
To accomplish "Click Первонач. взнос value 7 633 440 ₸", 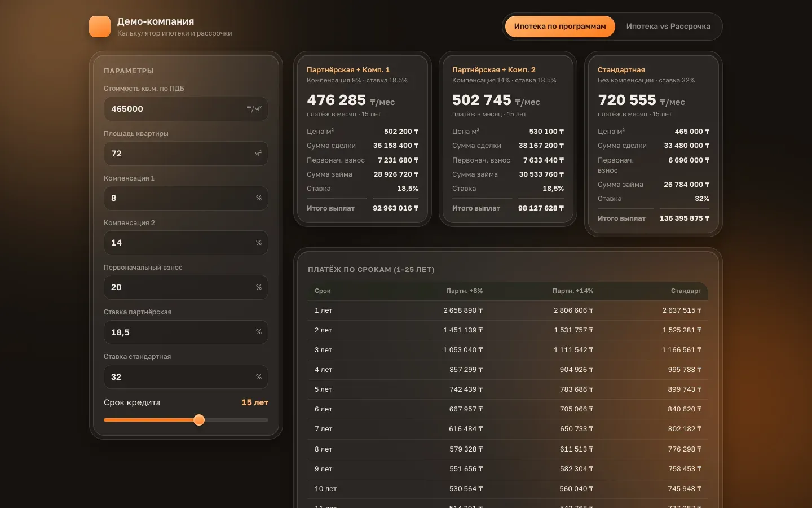I will click(x=544, y=160).
